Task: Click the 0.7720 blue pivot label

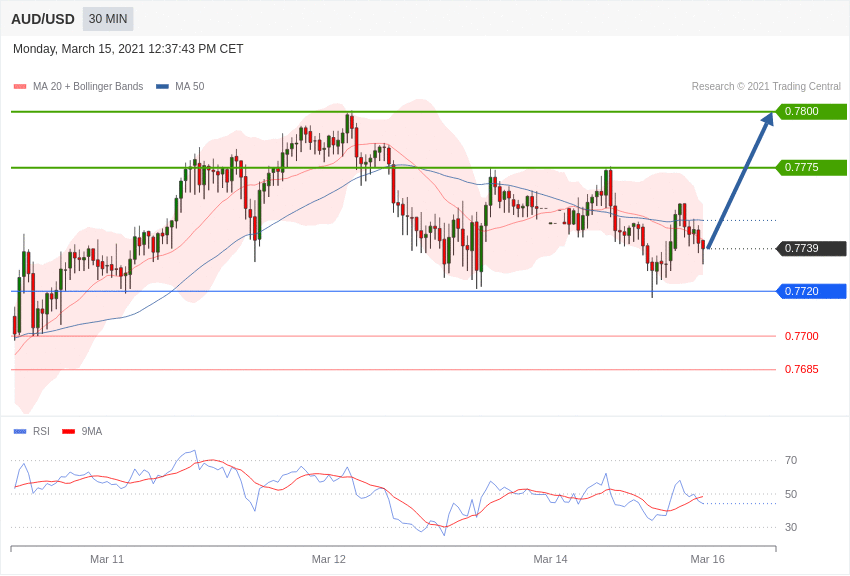Action: tap(812, 292)
